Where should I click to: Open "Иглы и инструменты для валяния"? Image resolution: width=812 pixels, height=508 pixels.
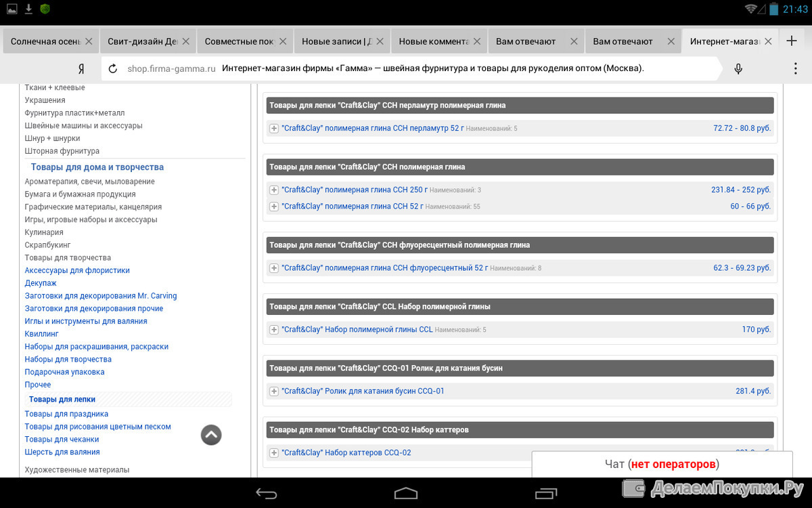pos(86,321)
